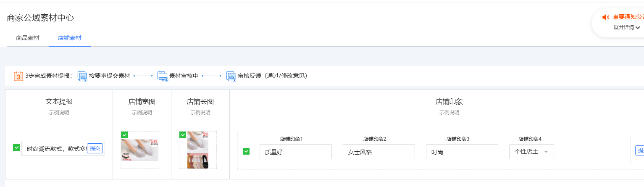Open the 店铺宽图 socks thumbnail
This screenshot has width=644, height=187.
[x=139, y=150]
